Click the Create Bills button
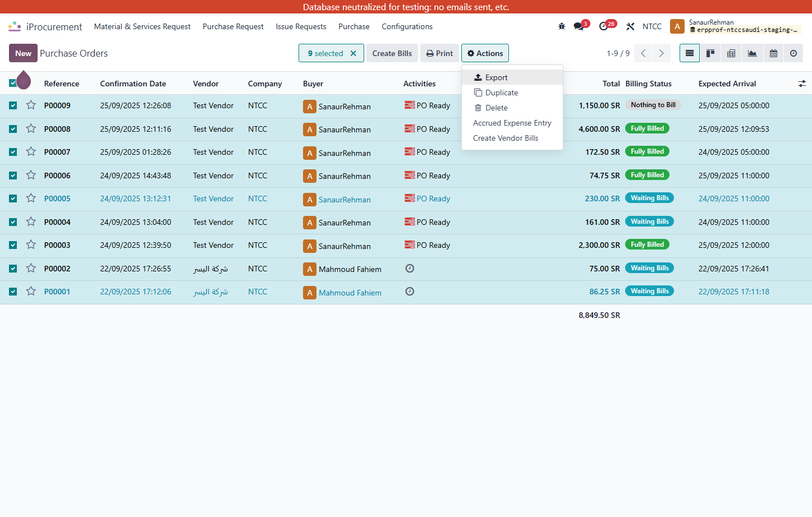The width and height of the screenshot is (812, 517). (392, 53)
